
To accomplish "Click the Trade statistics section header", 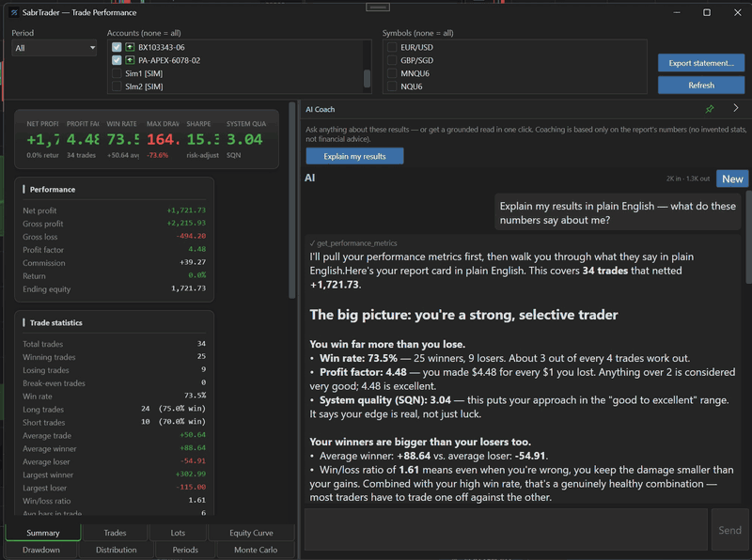I will 55,322.
